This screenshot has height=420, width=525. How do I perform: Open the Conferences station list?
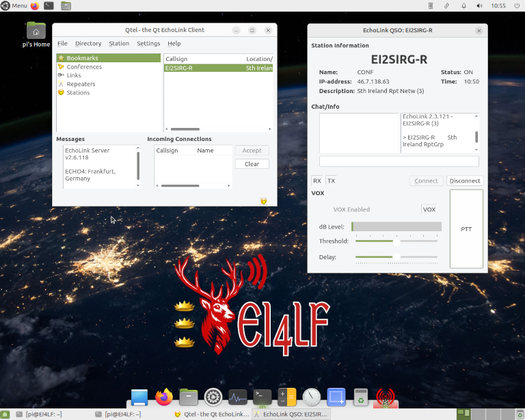[x=83, y=67]
